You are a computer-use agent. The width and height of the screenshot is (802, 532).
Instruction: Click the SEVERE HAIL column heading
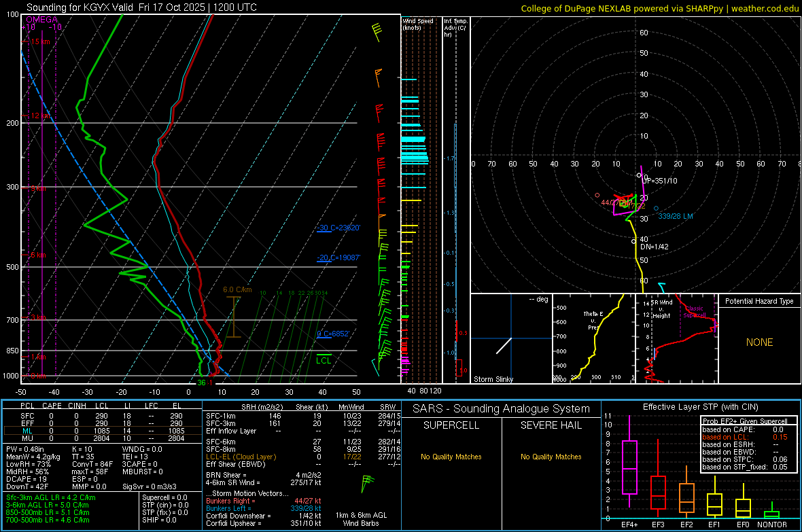tap(551, 425)
